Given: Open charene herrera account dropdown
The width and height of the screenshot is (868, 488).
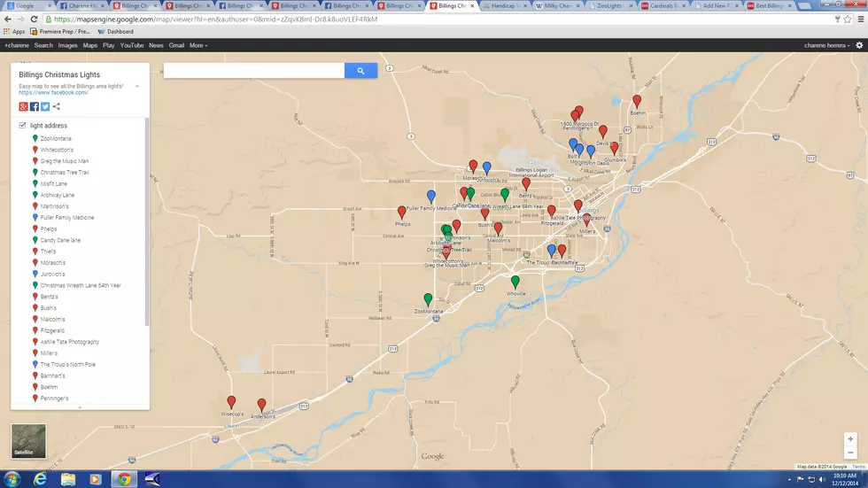Looking at the screenshot, I should pos(826,45).
